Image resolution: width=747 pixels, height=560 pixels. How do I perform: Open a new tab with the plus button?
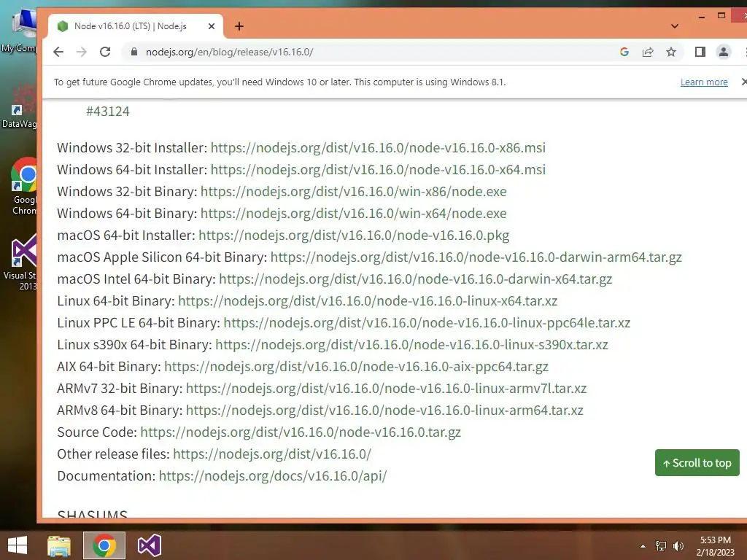point(239,26)
